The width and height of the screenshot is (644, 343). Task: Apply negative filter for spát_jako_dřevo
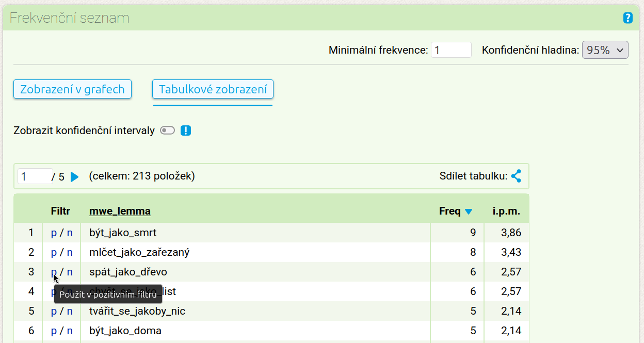point(70,272)
